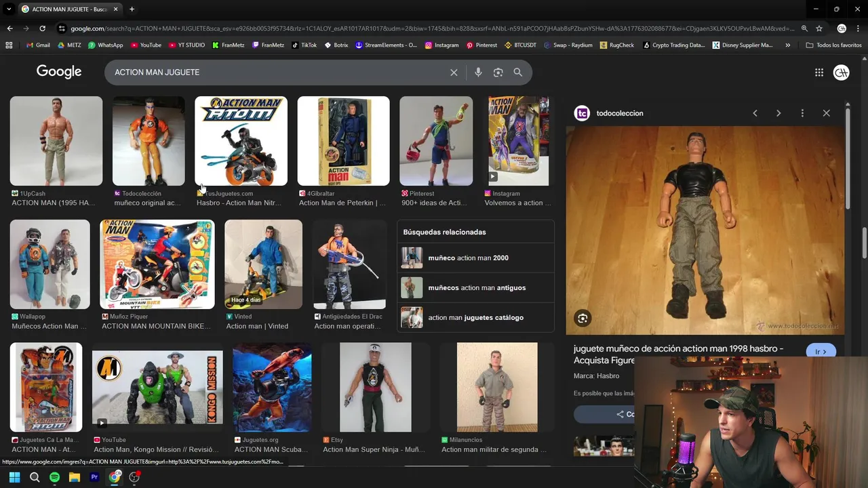The image size is (868, 488).
Task: Go back one page in Chrome
Action: [9, 28]
